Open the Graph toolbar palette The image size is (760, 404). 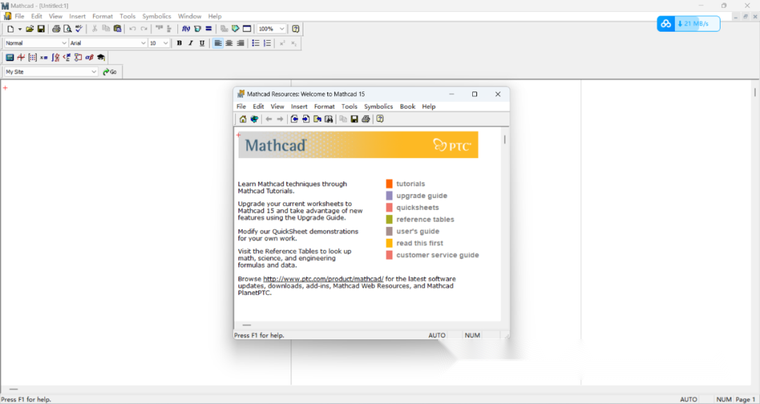21,58
